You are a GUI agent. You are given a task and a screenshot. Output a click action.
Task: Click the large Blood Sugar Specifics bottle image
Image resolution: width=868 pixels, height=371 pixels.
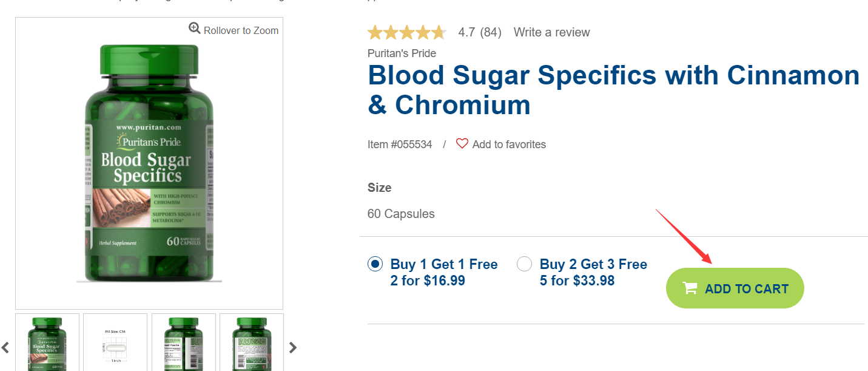coord(149,164)
